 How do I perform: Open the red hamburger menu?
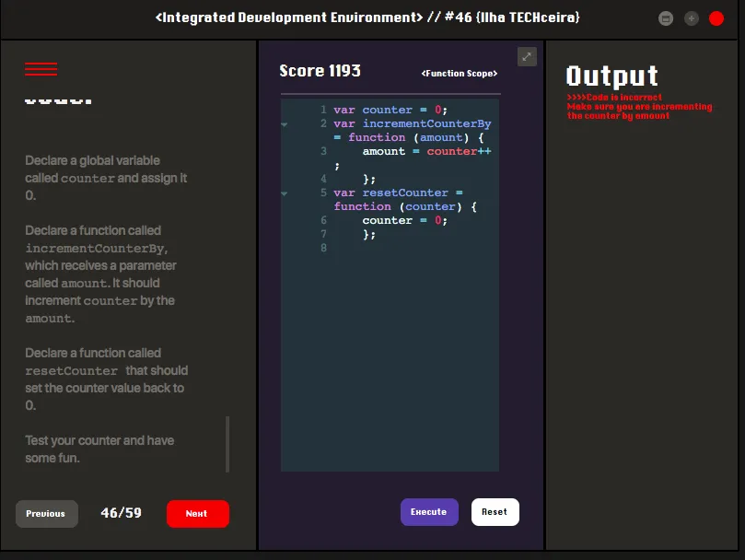[41, 69]
